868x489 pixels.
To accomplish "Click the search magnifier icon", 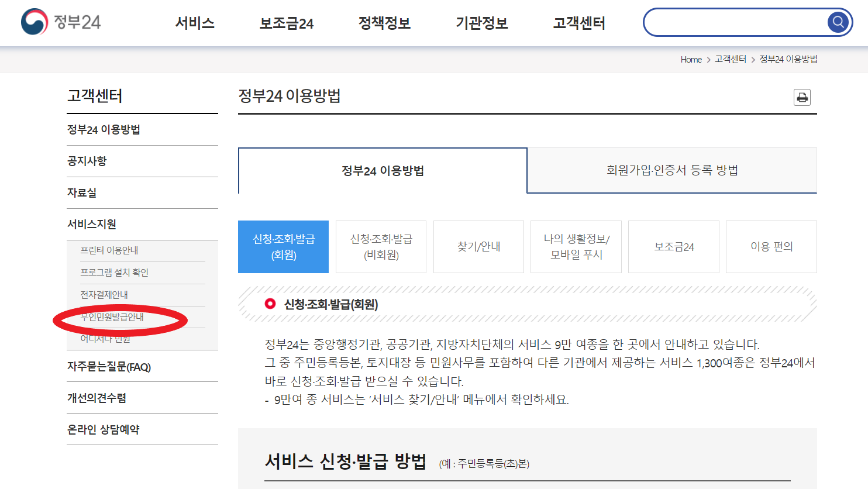I will pos(838,22).
